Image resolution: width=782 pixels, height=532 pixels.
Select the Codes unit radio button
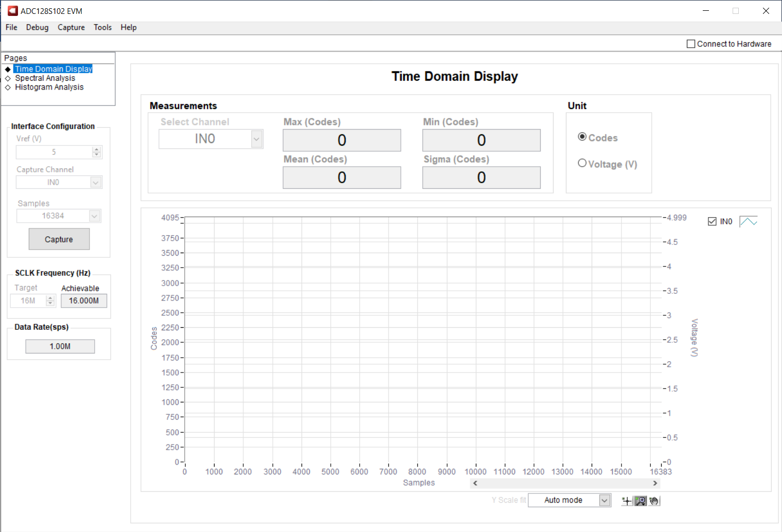(582, 137)
